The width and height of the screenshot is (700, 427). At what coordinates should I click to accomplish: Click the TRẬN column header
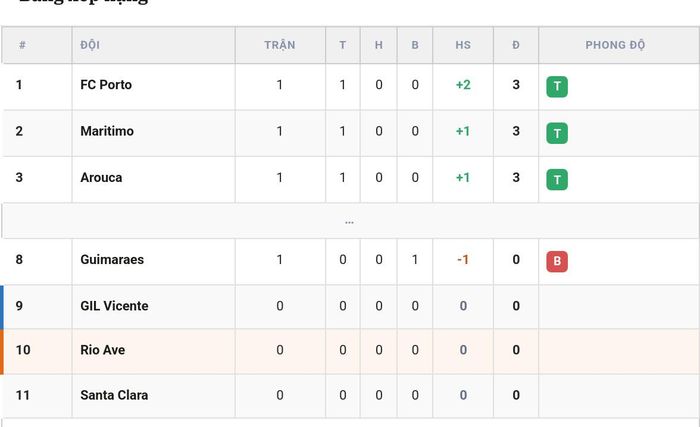tap(279, 45)
